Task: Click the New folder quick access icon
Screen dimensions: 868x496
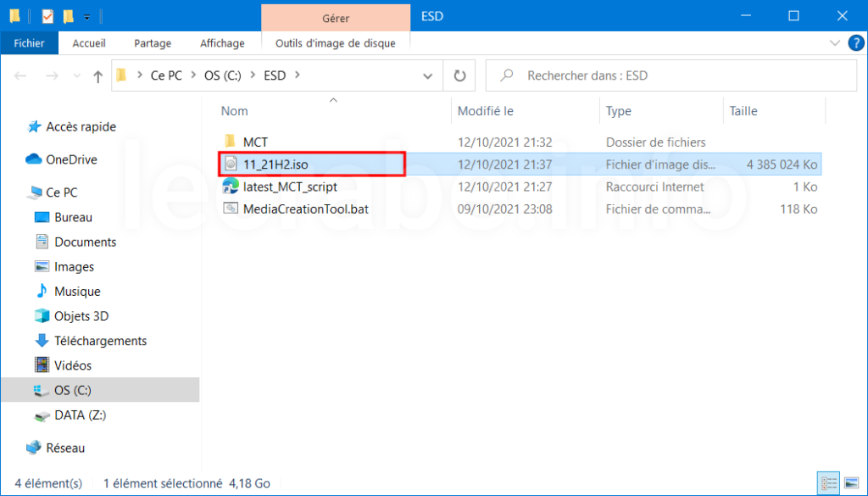Action: coord(68,17)
